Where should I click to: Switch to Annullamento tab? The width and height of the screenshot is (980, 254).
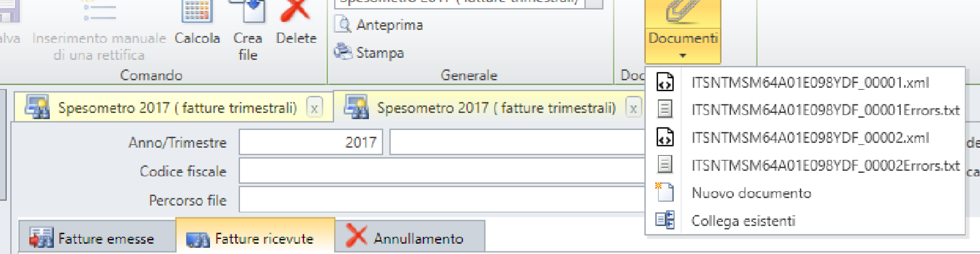click(x=410, y=239)
